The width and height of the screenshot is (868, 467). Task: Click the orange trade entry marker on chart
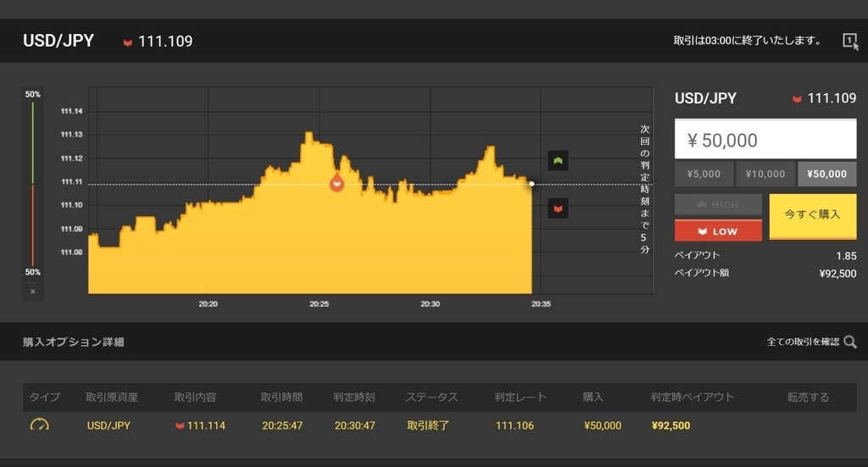point(337,182)
